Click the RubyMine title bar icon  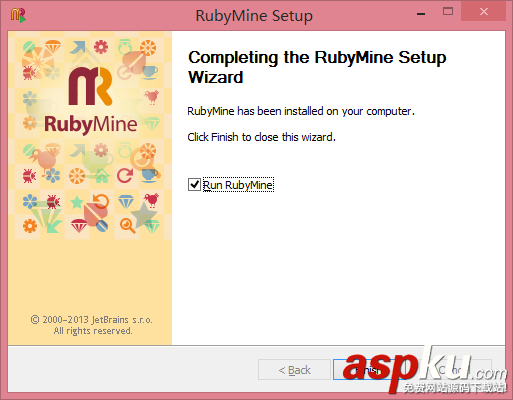point(18,15)
